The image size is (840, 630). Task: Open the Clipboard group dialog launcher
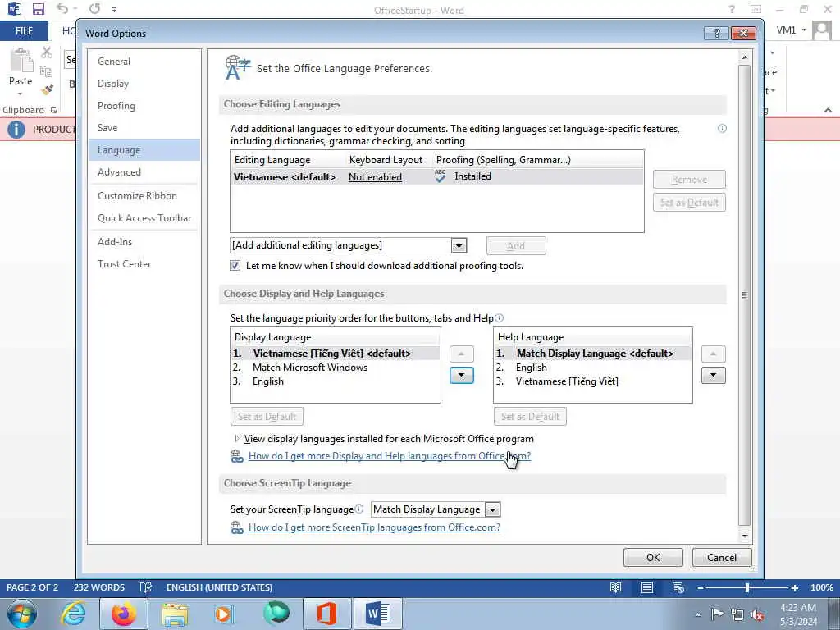coord(53,110)
